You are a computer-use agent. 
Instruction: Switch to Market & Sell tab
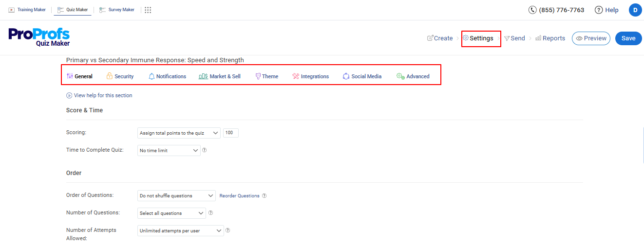[x=220, y=76]
